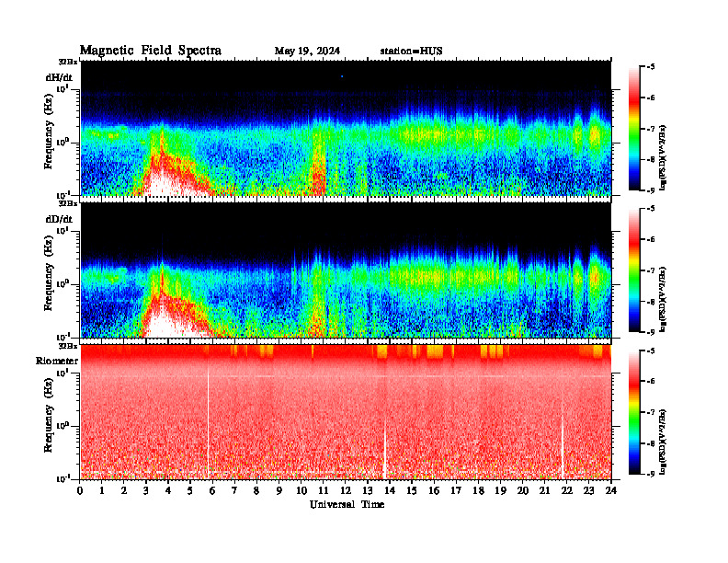Click the "-6" tick on the Riometer color bar
Viewport: 728px width, 563px height.
[x=651, y=382]
